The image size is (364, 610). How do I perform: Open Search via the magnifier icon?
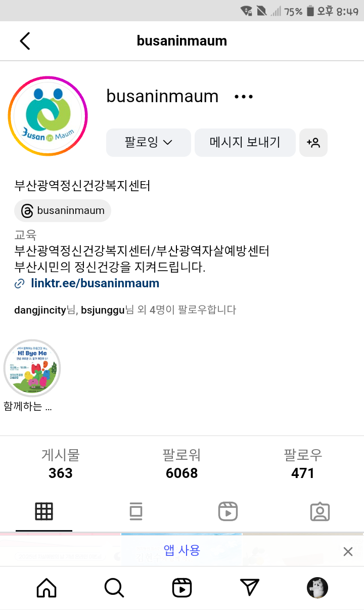click(x=114, y=588)
